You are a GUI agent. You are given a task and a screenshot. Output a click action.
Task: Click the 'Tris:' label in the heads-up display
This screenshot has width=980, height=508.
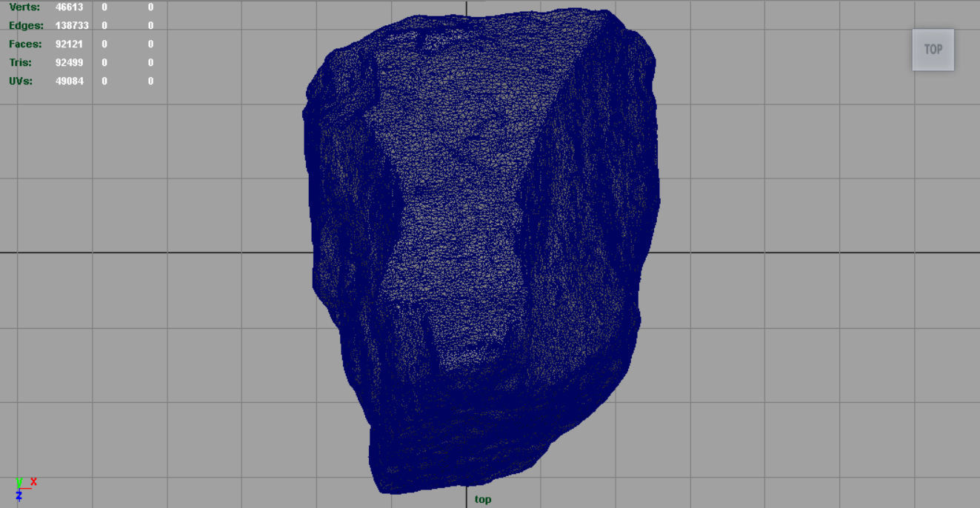coord(20,62)
